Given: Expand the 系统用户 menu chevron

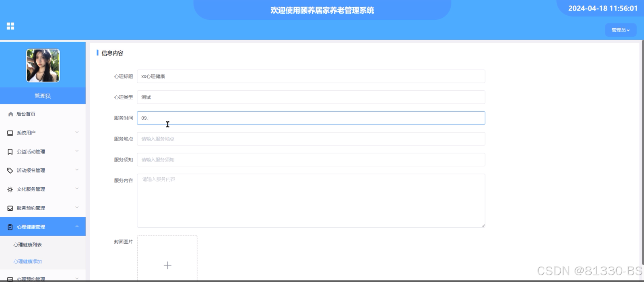Looking at the screenshot, I should tap(77, 132).
